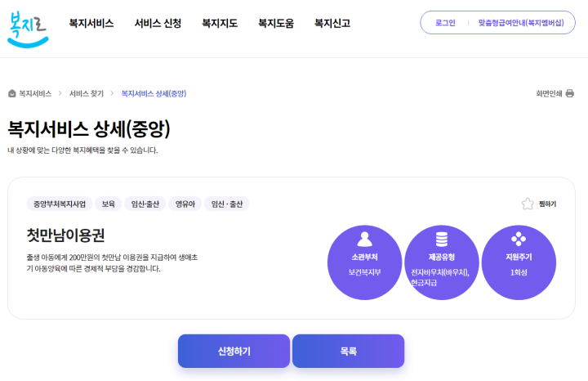The image size is (588, 381).
Task: Click the 보건복지부 text
Action: (x=364, y=272)
